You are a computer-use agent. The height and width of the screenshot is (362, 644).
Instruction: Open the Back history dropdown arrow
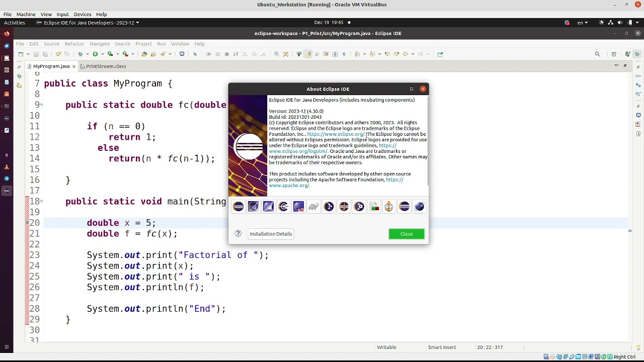coord(413,54)
